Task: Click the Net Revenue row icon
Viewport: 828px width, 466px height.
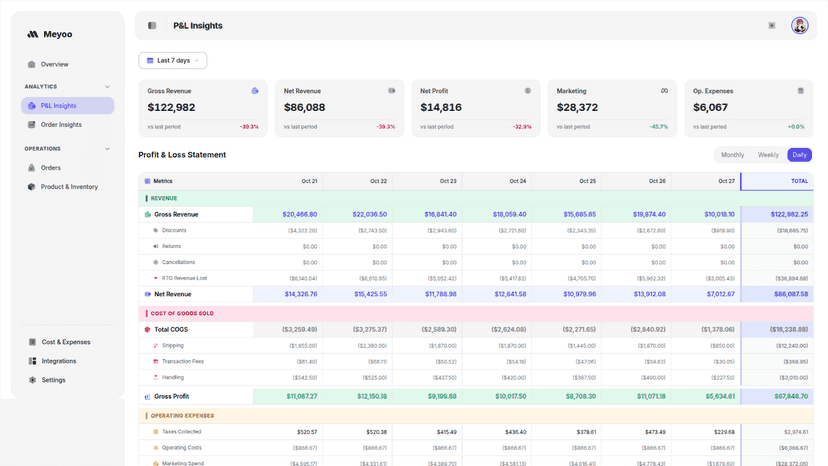Action: coord(148,294)
